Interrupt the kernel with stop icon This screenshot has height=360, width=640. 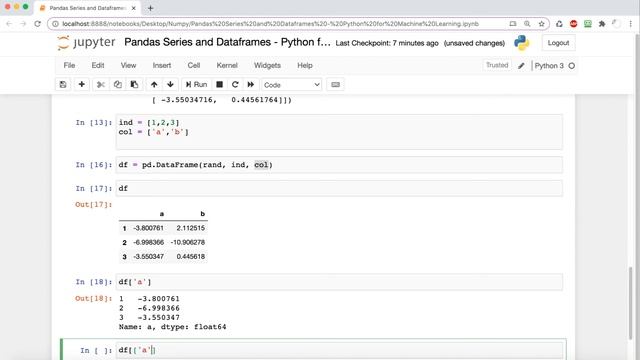pos(219,84)
